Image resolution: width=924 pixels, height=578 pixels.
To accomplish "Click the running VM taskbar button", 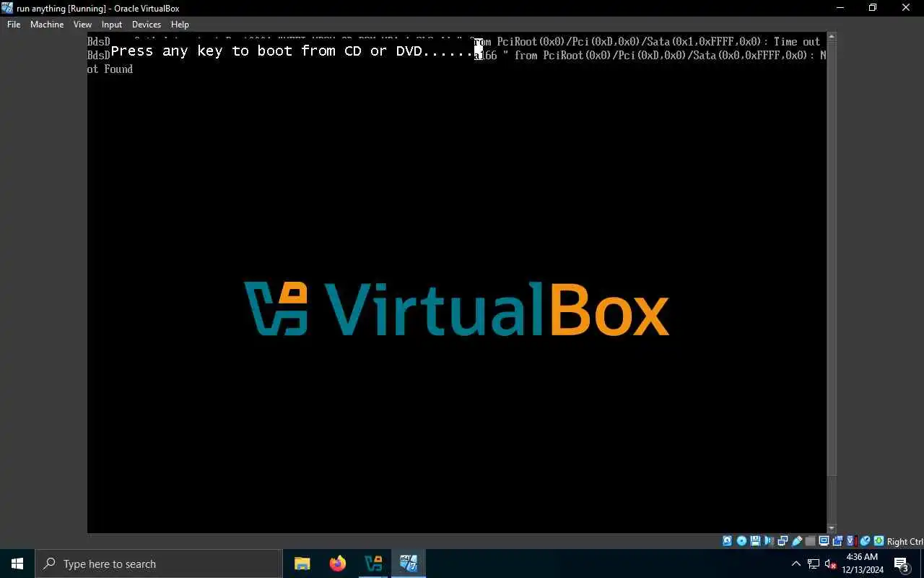I will tap(409, 564).
